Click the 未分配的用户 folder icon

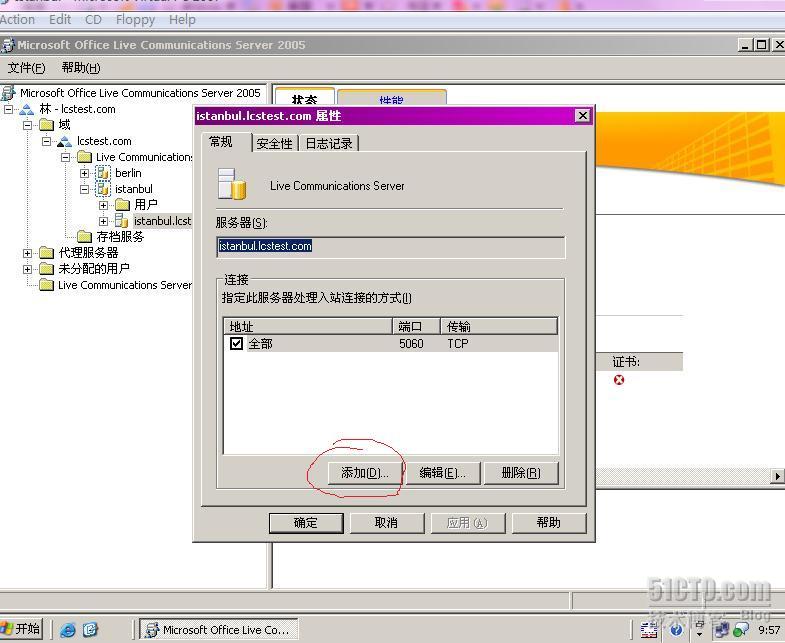click(47, 269)
